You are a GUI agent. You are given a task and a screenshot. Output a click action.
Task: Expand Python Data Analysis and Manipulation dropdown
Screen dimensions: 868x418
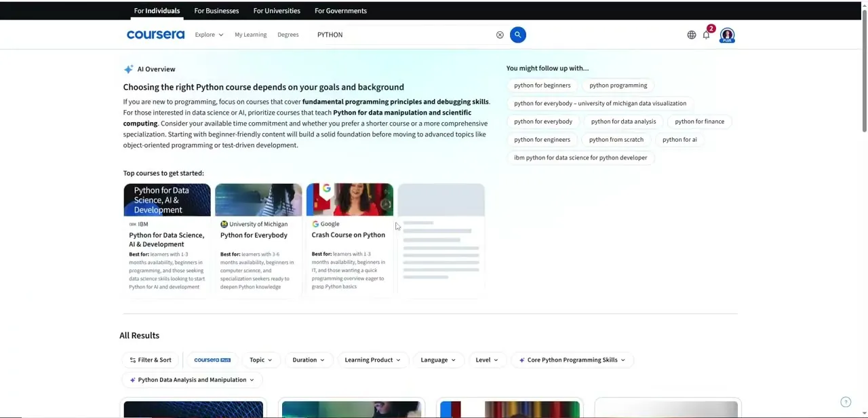pyautogui.click(x=192, y=380)
